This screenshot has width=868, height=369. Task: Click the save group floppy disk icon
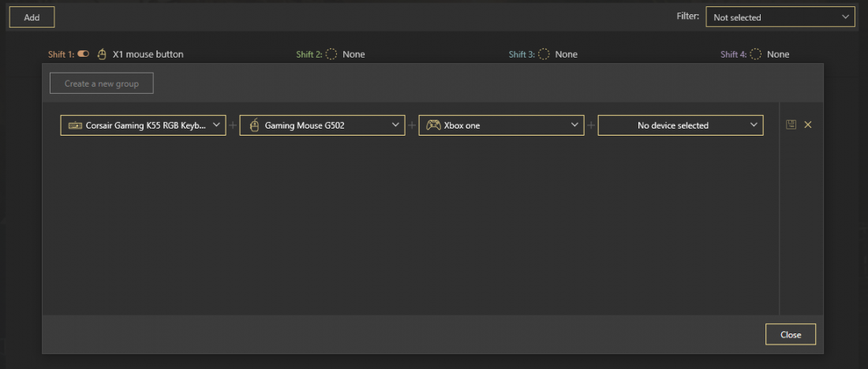click(791, 125)
